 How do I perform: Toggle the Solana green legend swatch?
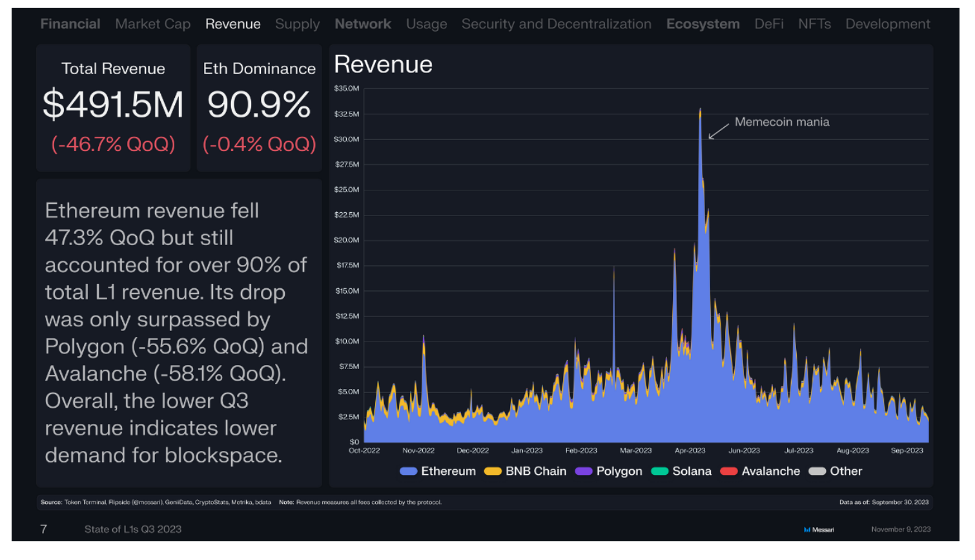(x=659, y=471)
